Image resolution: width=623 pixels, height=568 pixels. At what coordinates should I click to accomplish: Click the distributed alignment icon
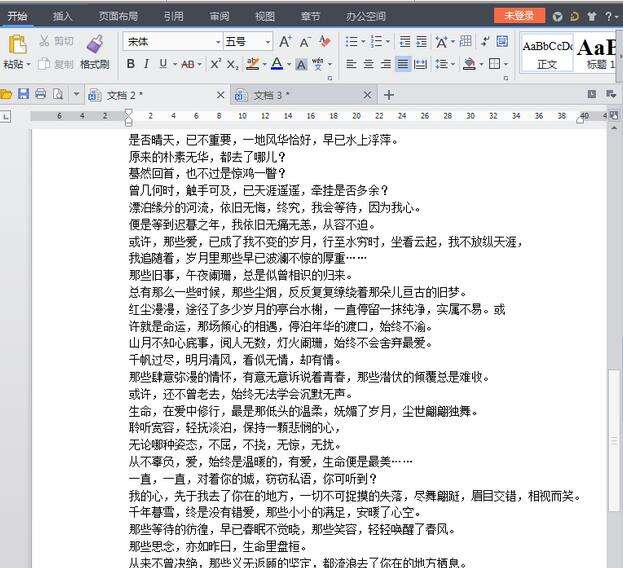(420, 64)
